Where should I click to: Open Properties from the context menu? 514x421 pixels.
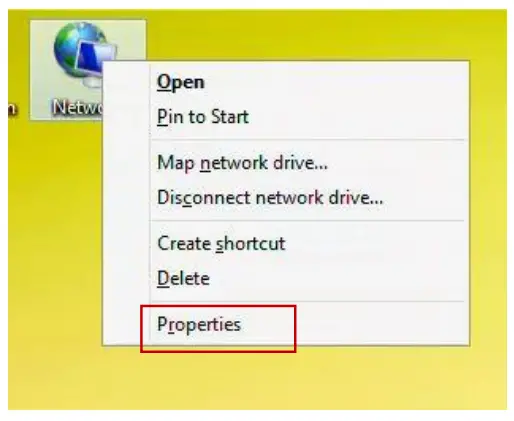point(199,324)
